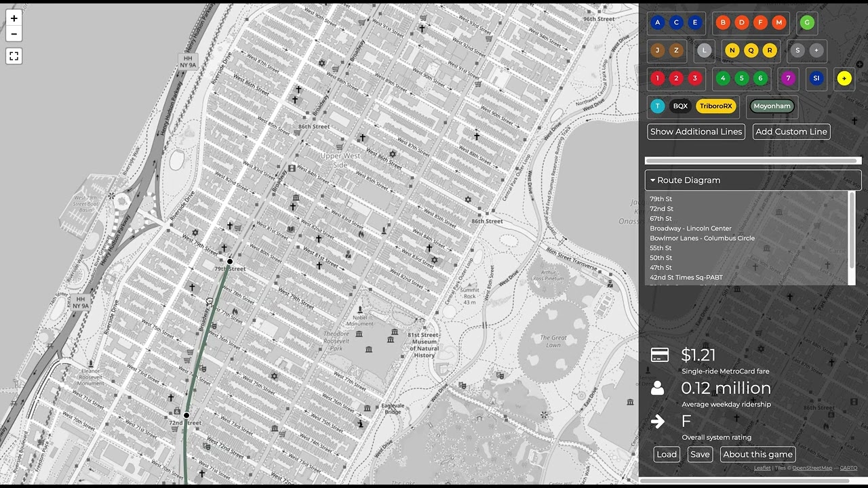Viewport: 868px width, 488px height.
Task: Open the CARTO attribution link
Action: [848, 468]
